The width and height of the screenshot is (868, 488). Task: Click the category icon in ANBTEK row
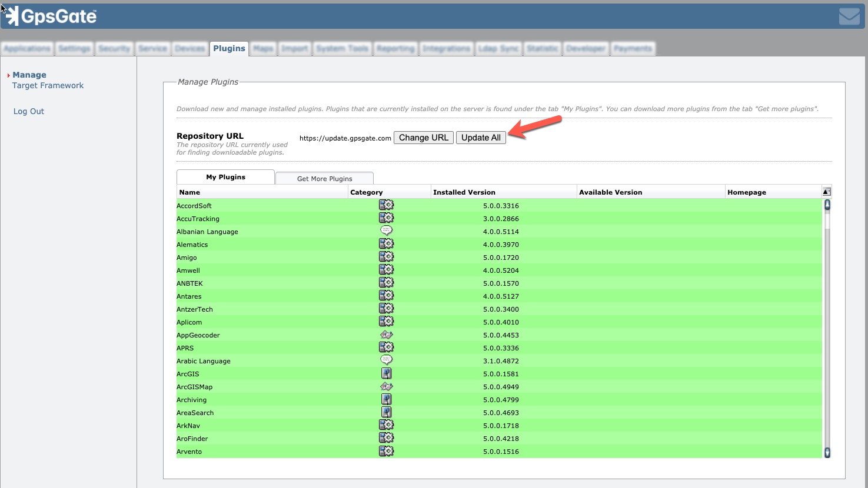coord(386,283)
